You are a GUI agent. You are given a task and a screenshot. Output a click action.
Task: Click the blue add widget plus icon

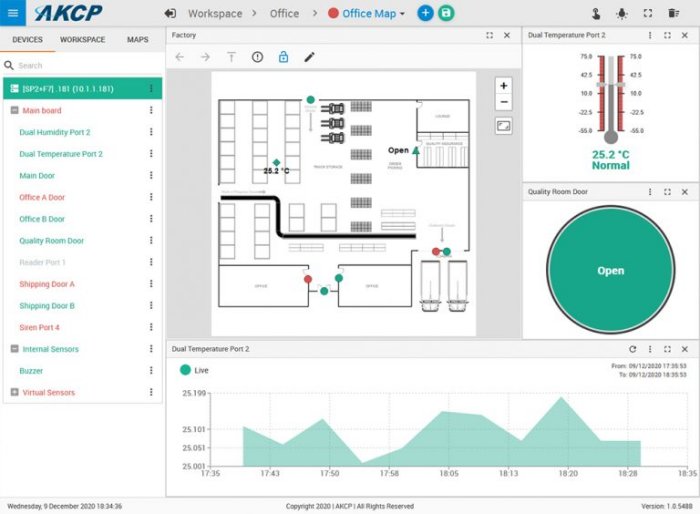pos(425,13)
